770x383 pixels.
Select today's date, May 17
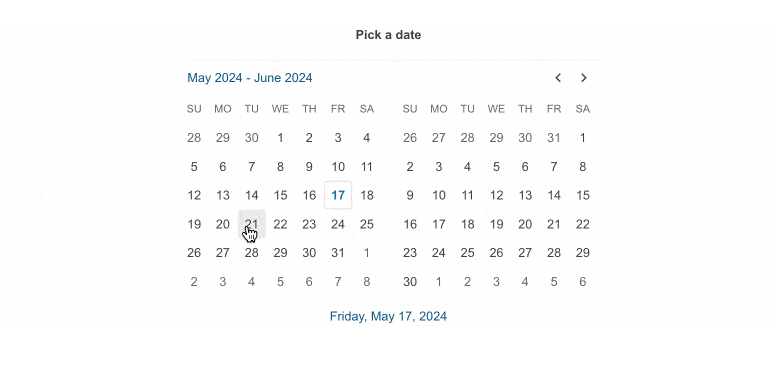338,195
